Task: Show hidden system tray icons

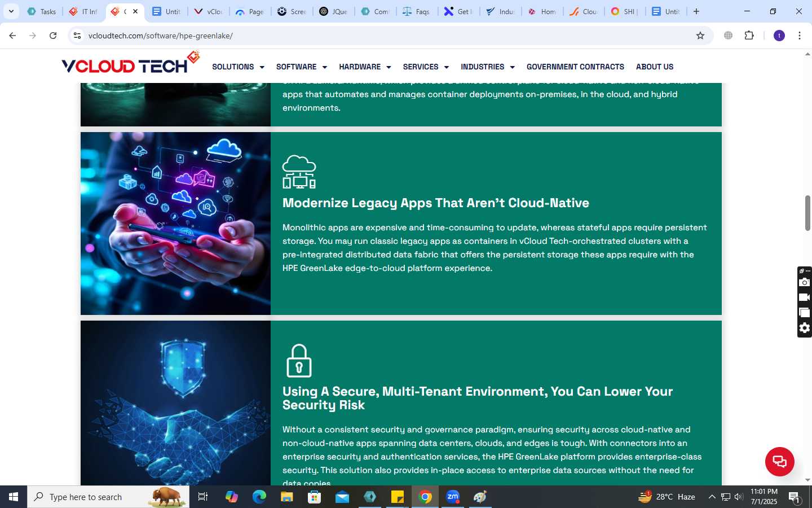Action: 712,497
